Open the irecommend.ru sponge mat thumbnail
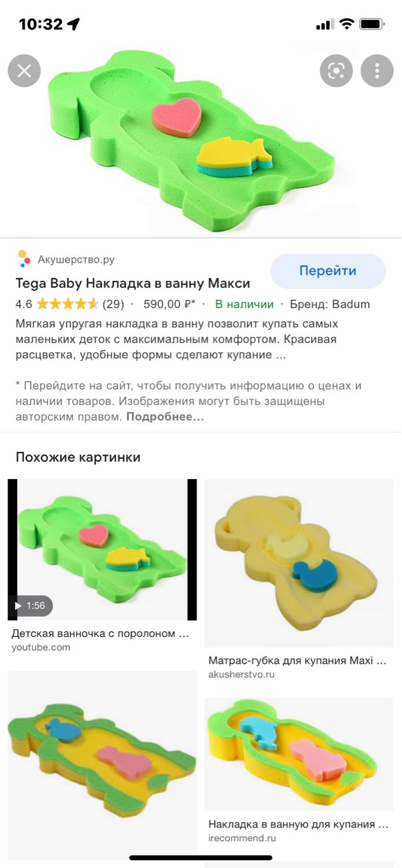The image size is (402, 868). tap(299, 754)
